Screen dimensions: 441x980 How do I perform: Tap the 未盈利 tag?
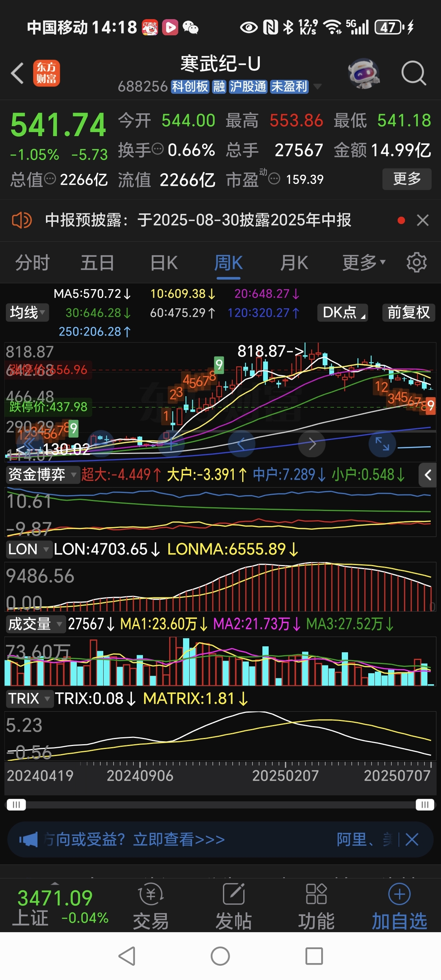pyautogui.click(x=289, y=87)
